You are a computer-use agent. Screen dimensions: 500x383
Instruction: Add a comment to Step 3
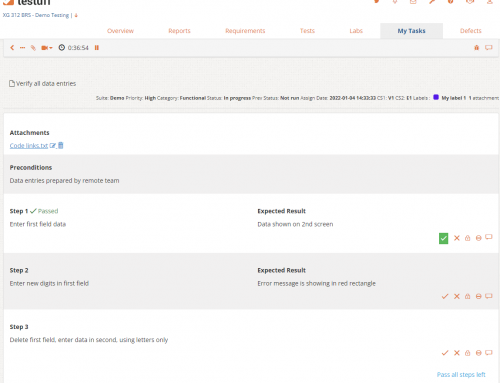489,353
